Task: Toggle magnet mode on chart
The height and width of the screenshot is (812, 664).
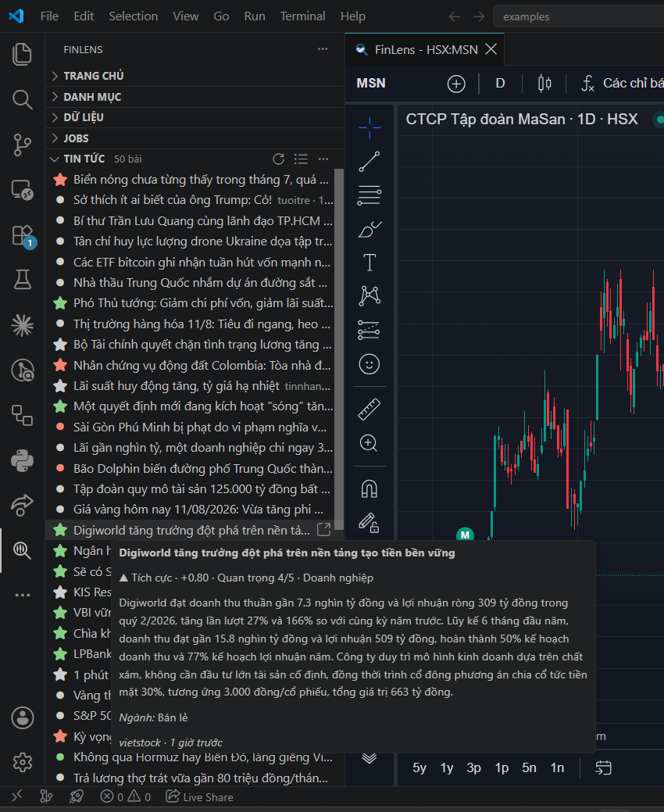Action: [369, 489]
